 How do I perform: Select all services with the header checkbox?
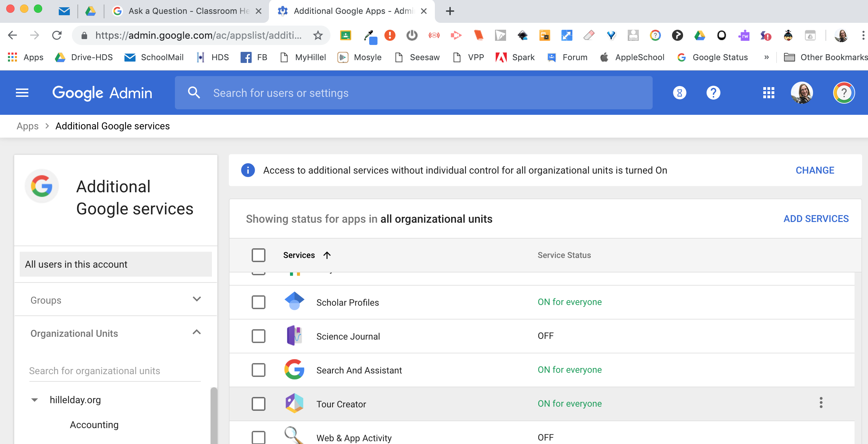click(259, 255)
